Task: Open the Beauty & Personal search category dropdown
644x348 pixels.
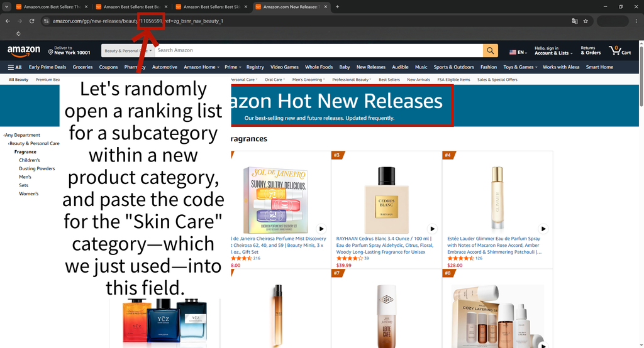Action: point(128,50)
